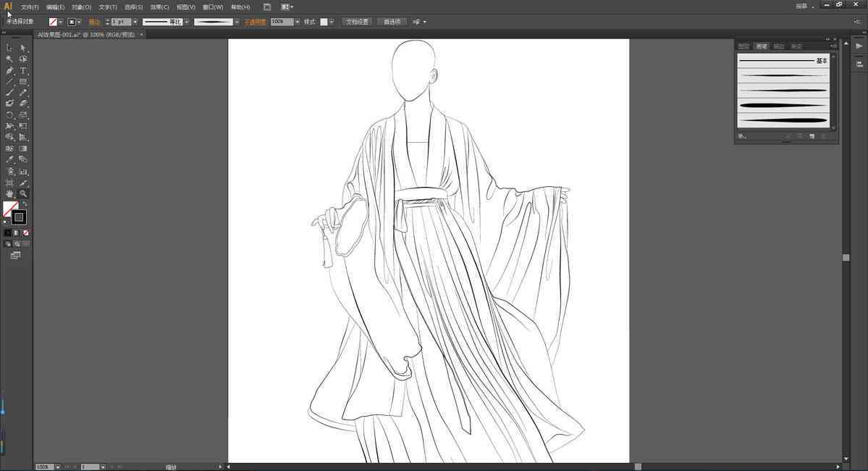The image size is (868, 471).
Task: Set paint mode to Gradient
Action: point(17,233)
